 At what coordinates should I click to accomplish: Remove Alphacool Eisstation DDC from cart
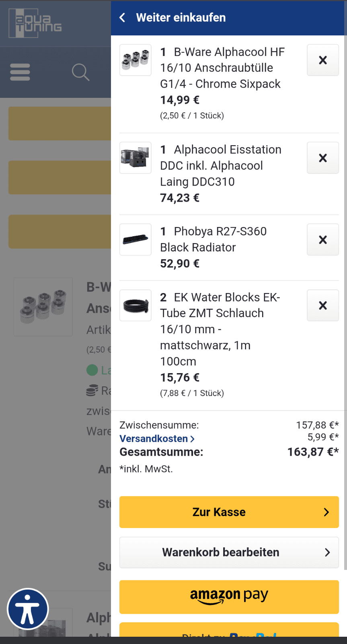point(322,158)
